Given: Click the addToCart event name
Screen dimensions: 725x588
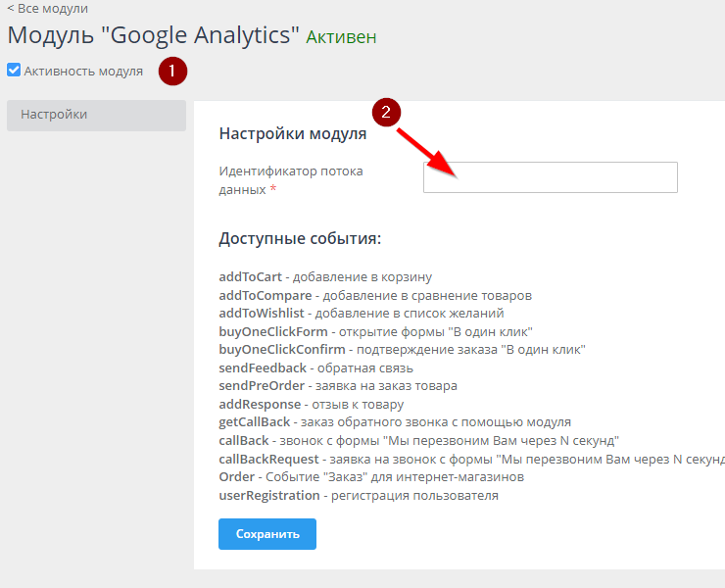Looking at the screenshot, I should [250, 277].
